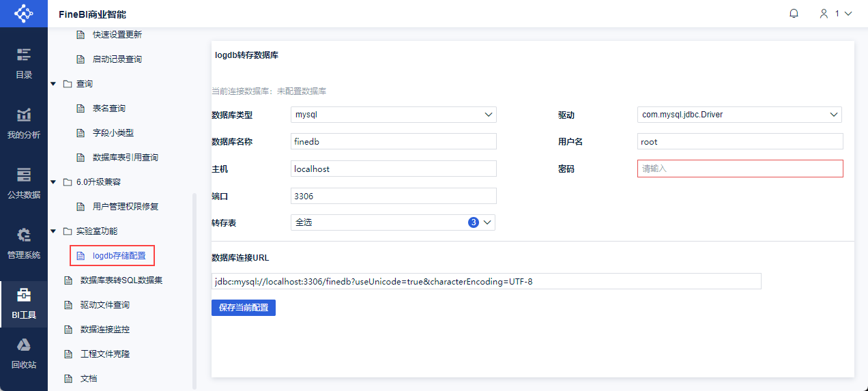Image resolution: width=868 pixels, height=391 pixels.
Task: Click folder icon beside 实验室功能
Action: click(x=67, y=231)
